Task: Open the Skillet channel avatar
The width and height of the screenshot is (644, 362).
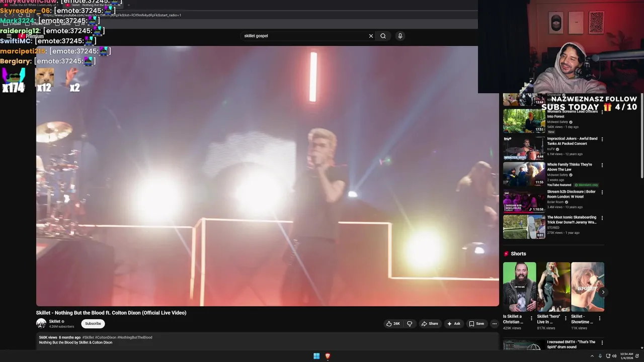Action: 41,323
